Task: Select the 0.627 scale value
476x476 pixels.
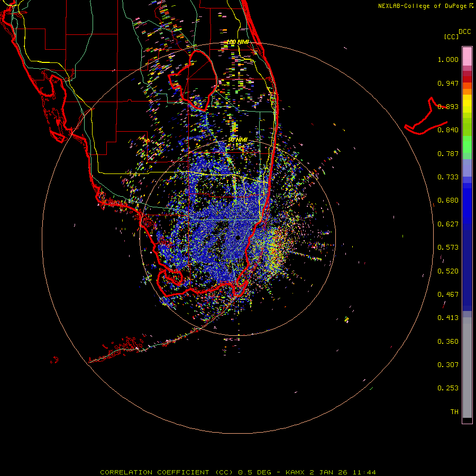Action: 448,224
